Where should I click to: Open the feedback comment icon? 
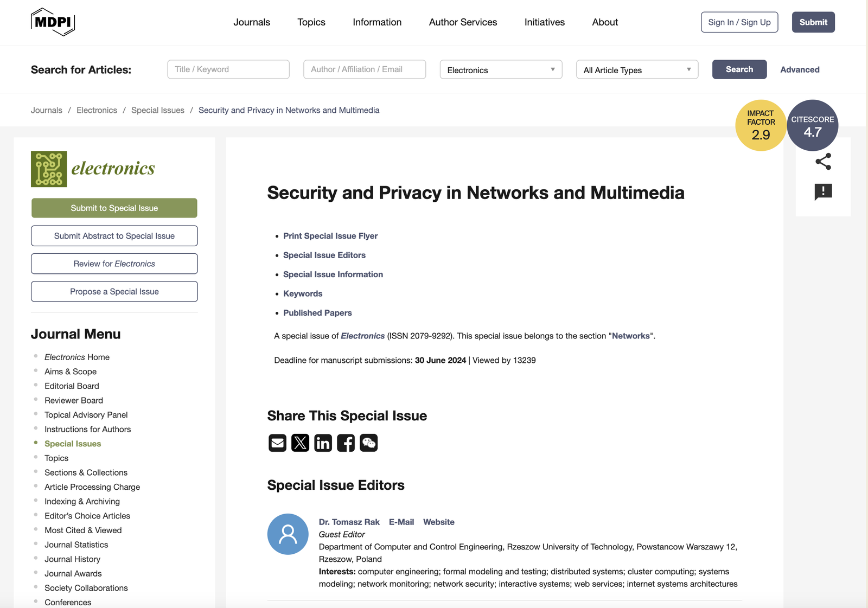823,191
